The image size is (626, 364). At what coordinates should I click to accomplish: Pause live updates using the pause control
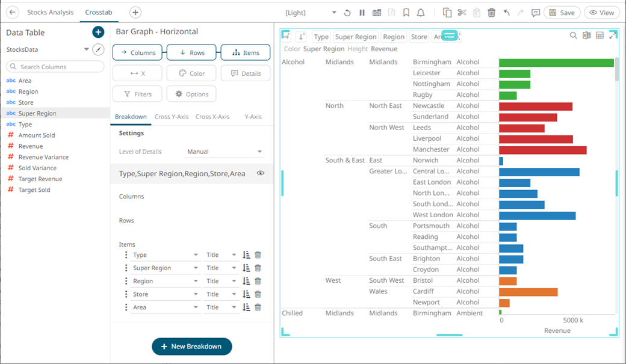tap(362, 12)
